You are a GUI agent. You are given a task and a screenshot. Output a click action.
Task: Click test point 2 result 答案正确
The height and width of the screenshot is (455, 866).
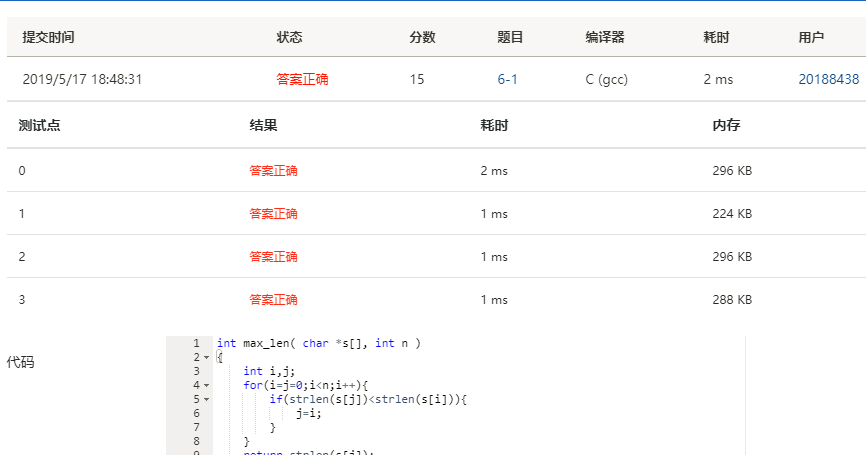[273, 257]
